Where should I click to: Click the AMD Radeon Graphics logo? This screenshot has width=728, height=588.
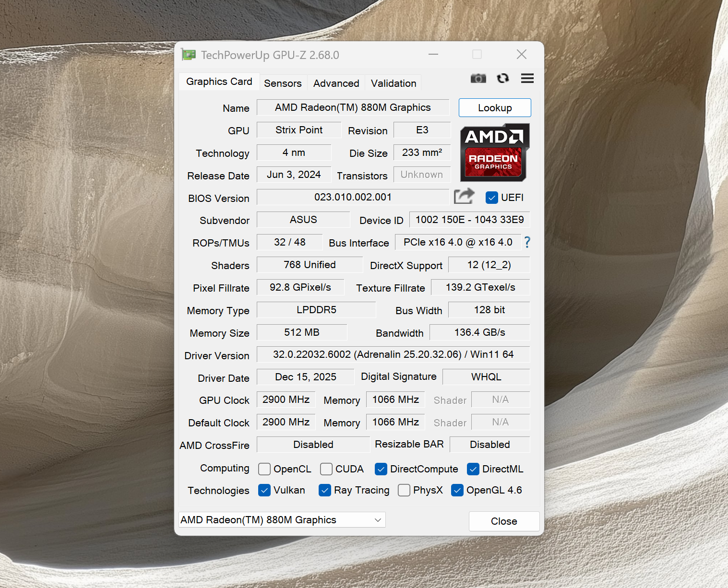(x=494, y=153)
